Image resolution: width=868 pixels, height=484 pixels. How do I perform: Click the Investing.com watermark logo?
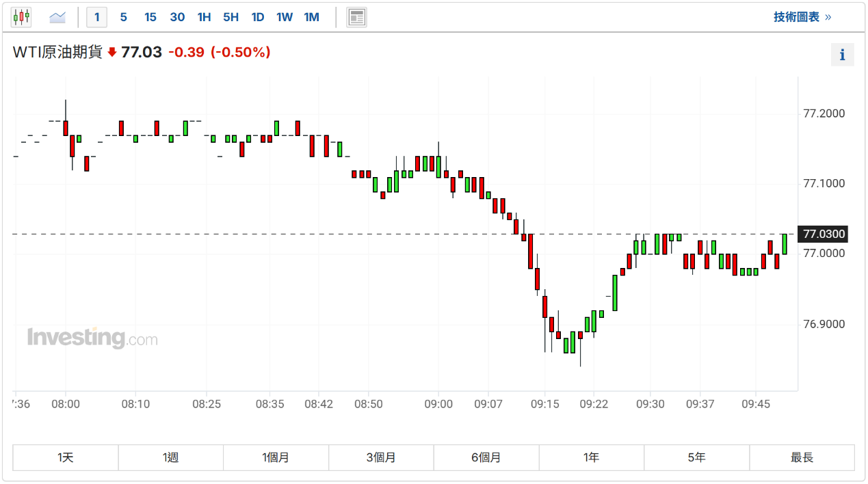point(92,338)
